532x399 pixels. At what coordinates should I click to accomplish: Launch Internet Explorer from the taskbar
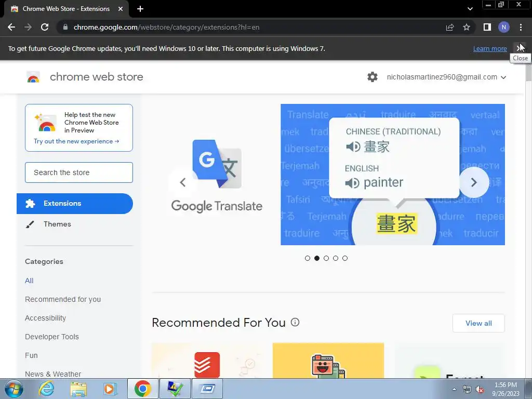click(x=46, y=389)
